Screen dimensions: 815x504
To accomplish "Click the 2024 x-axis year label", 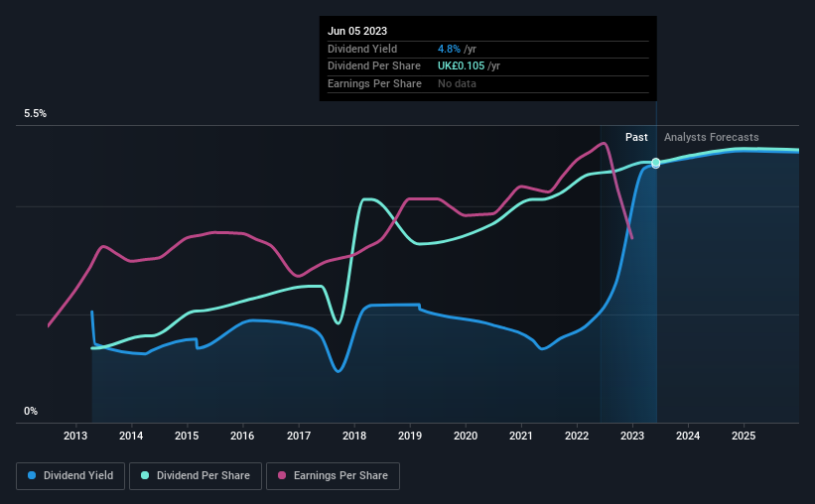I will pyautogui.click(x=688, y=436).
